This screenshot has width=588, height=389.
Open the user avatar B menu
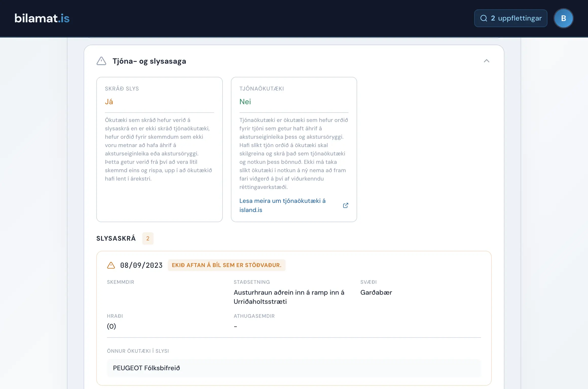pos(563,18)
